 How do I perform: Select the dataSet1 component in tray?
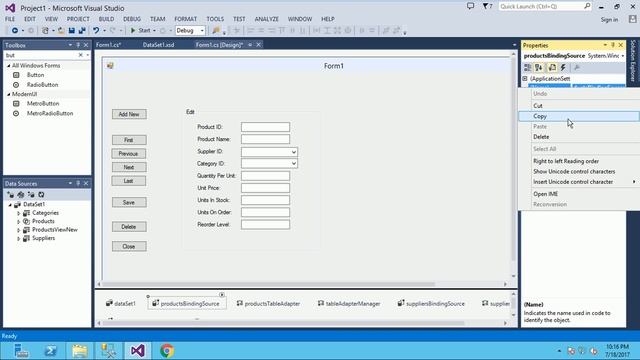121,304
